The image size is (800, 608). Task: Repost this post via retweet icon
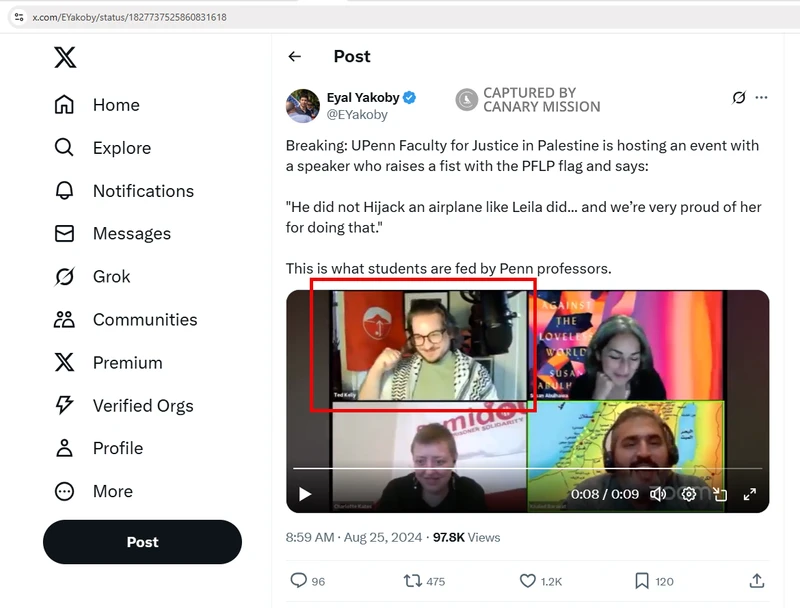coord(411,580)
